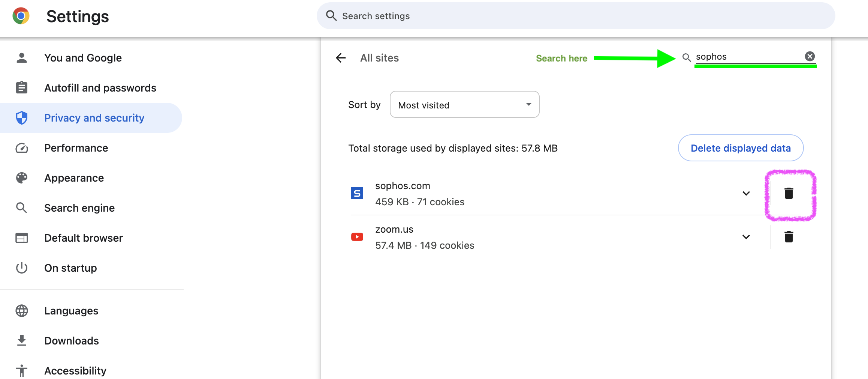Click Total storage used text
The image size is (868, 379).
(x=453, y=148)
